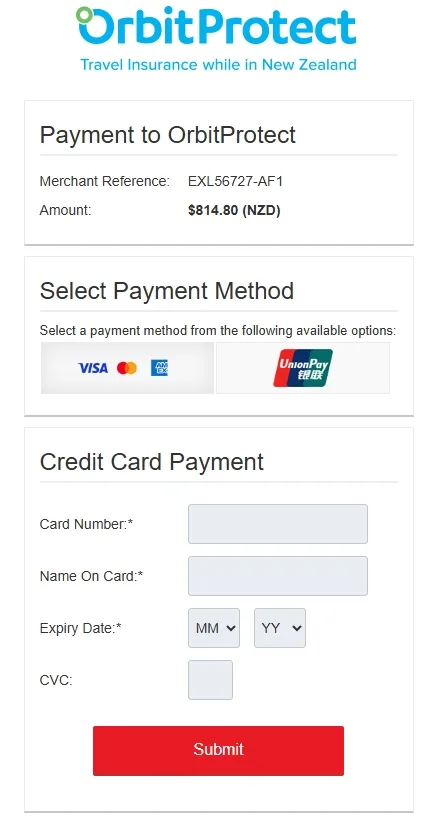Click the Mastercard logo icon
This screenshot has width=434, height=832.
pos(127,368)
